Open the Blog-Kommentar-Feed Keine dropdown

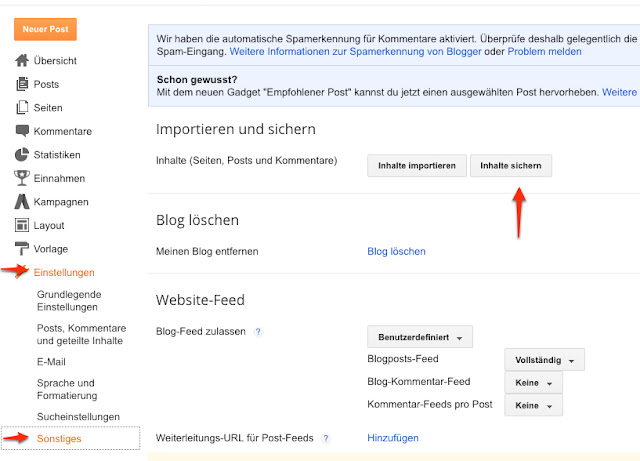[533, 382]
